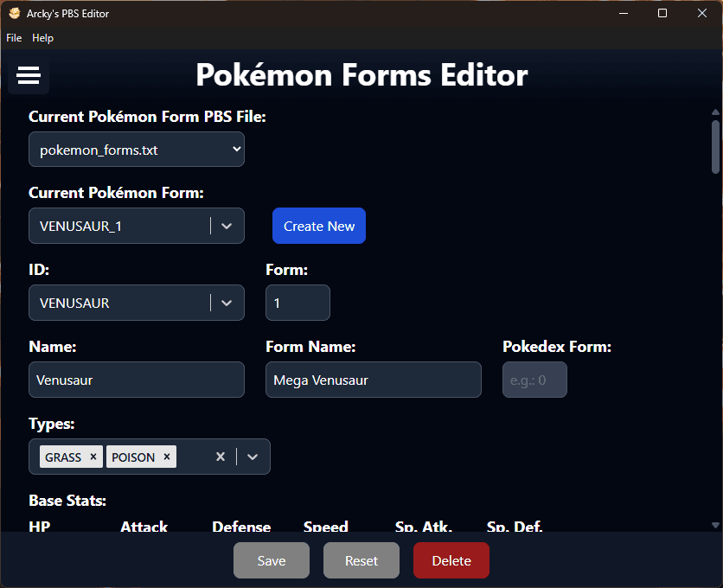723x588 pixels.
Task: Focus the Name field containing Venusaur
Action: (137, 380)
